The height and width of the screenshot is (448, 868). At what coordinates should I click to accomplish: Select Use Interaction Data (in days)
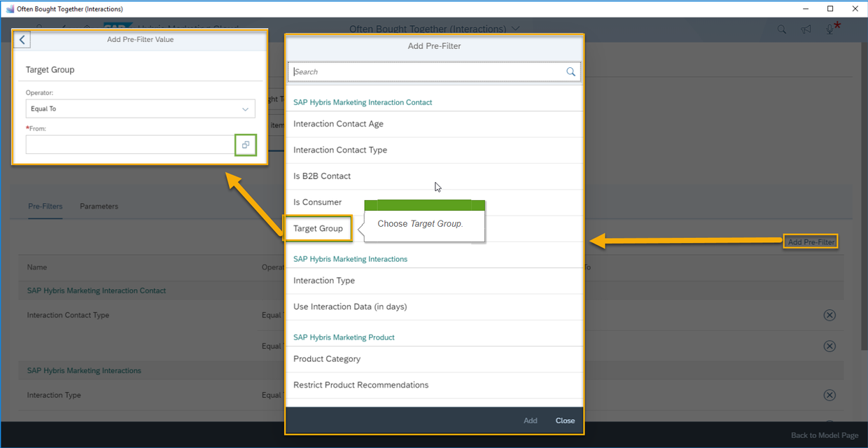coord(434,307)
